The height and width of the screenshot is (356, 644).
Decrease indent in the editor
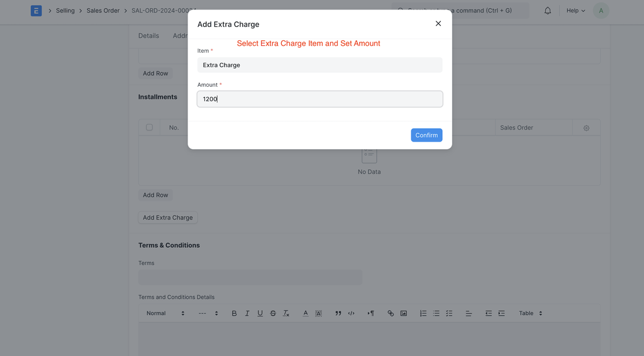[x=488, y=313]
